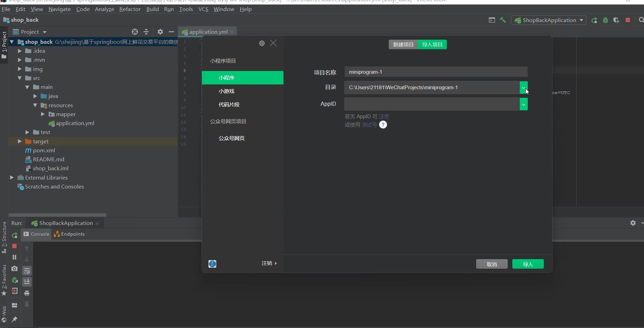Open the WeChat dialog settings gear
The width and height of the screenshot is (644, 328).
(x=262, y=43)
